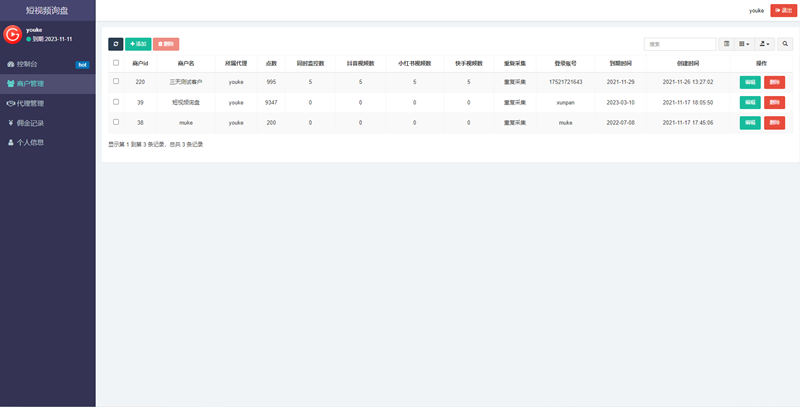Click the red 删除 toolbar button
The height and width of the screenshot is (407, 800).
[x=167, y=44]
